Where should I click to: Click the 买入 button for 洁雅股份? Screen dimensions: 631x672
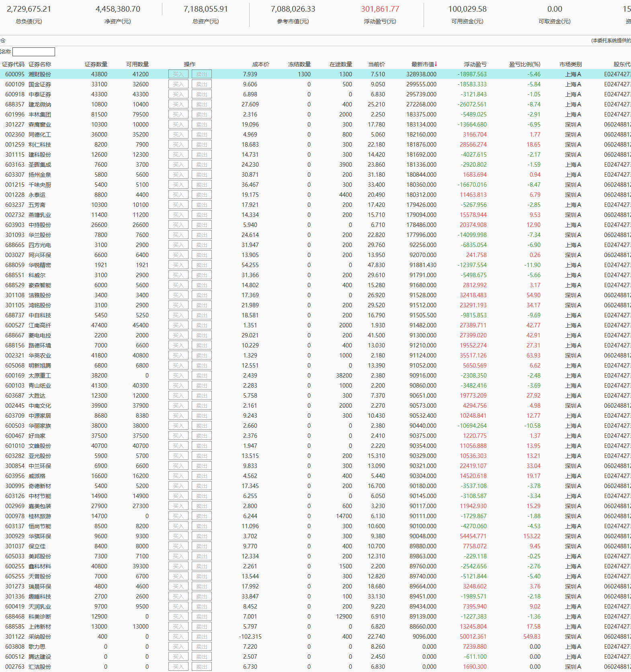[x=178, y=295]
